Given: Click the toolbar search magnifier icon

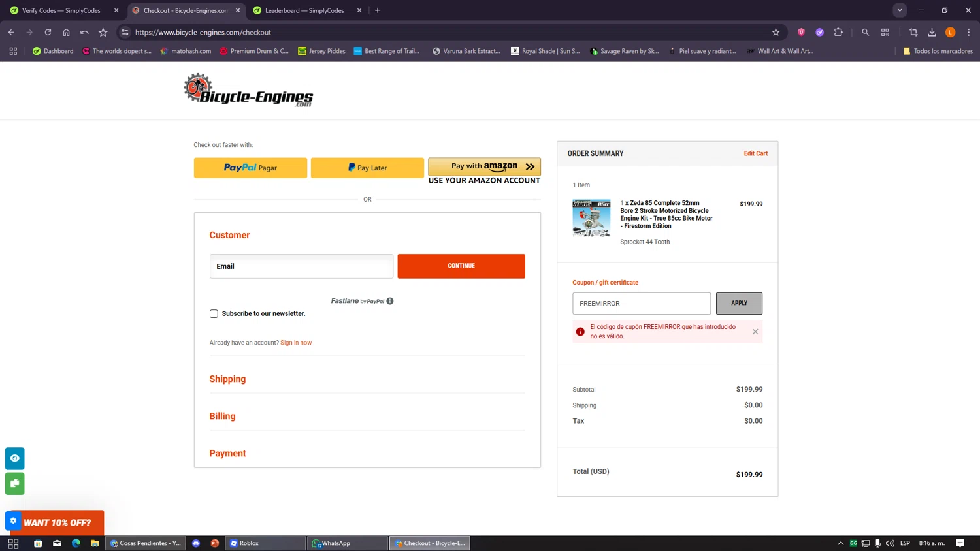Looking at the screenshot, I should pyautogui.click(x=865, y=32).
